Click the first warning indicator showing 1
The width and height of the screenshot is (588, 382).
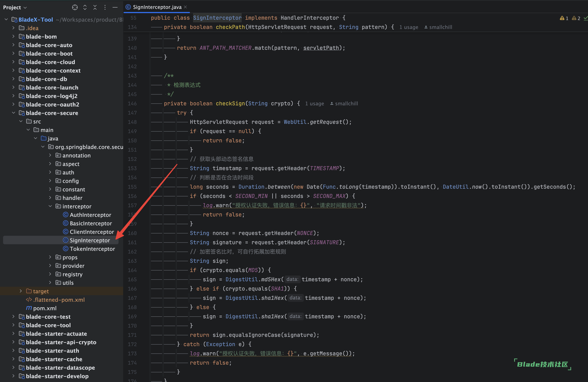[564, 18]
